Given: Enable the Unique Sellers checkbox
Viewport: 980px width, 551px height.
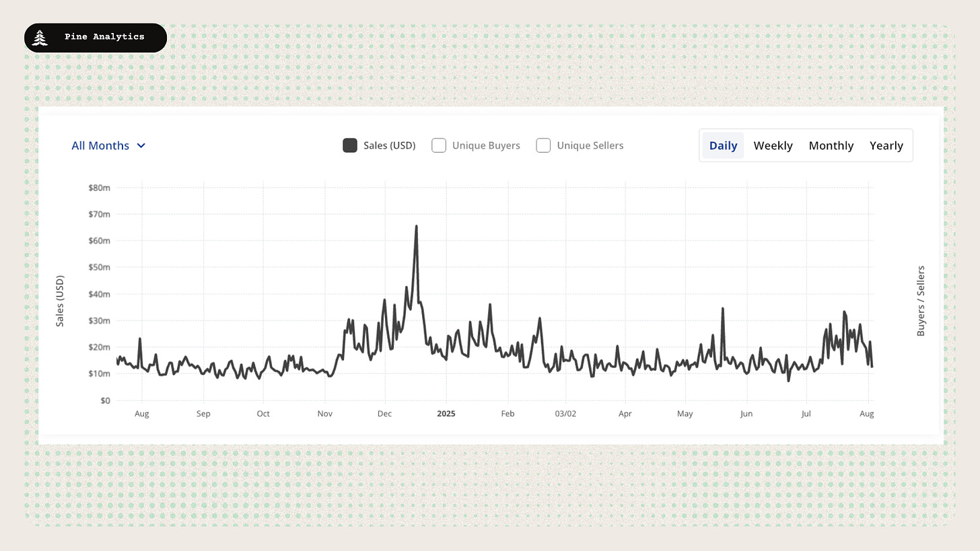Looking at the screenshot, I should click(x=543, y=145).
